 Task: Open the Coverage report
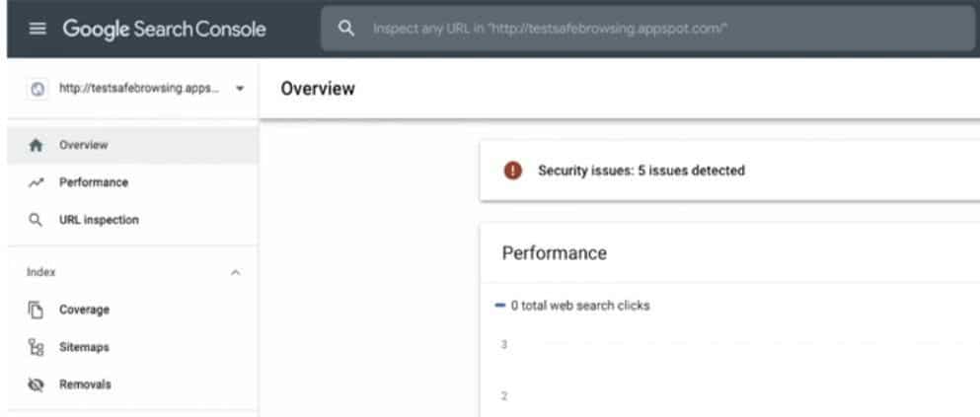tap(84, 310)
